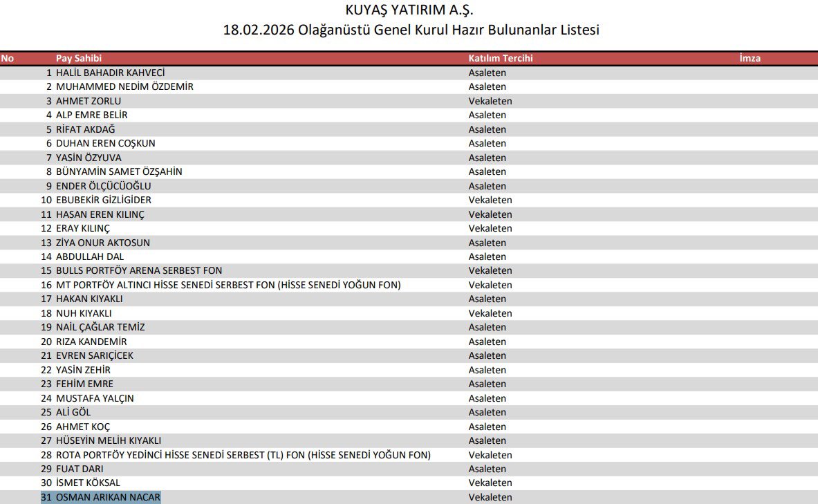Screen dimensions: 818x504
Task: Select the name İSMET KÖKSAL
Action: [89, 483]
